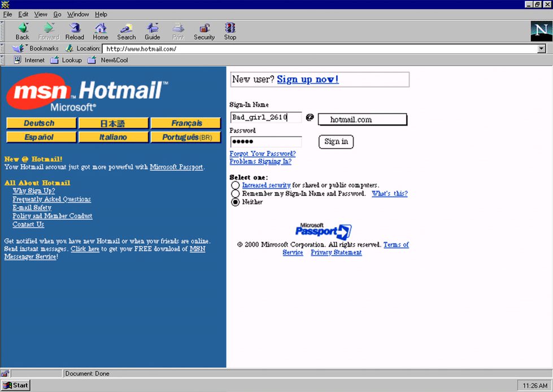
Task: Open the Privacy Statement link
Action: point(336,252)
